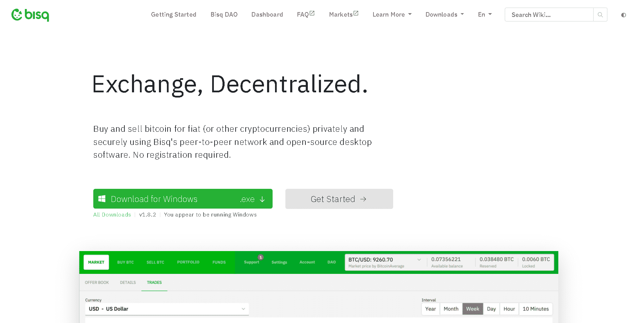
Task: Open Getting Started page
Action: (x=173, y=15)
